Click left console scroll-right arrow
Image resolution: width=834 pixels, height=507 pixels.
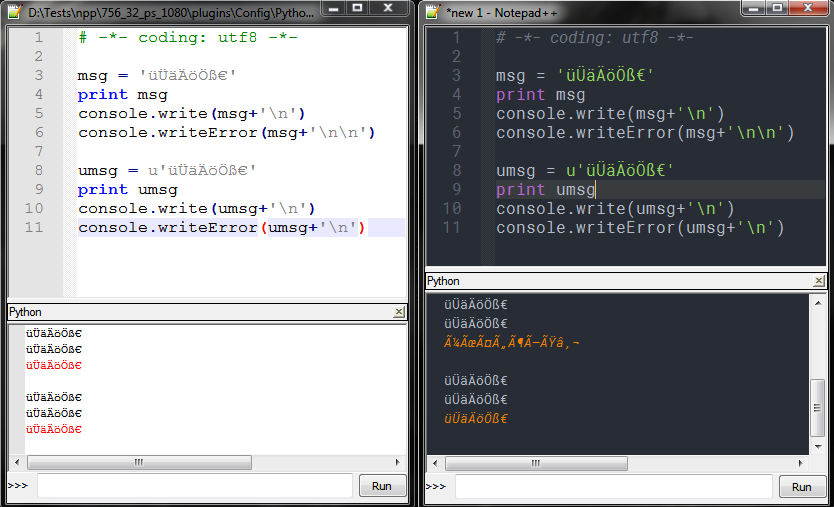[x=397, y=462]
